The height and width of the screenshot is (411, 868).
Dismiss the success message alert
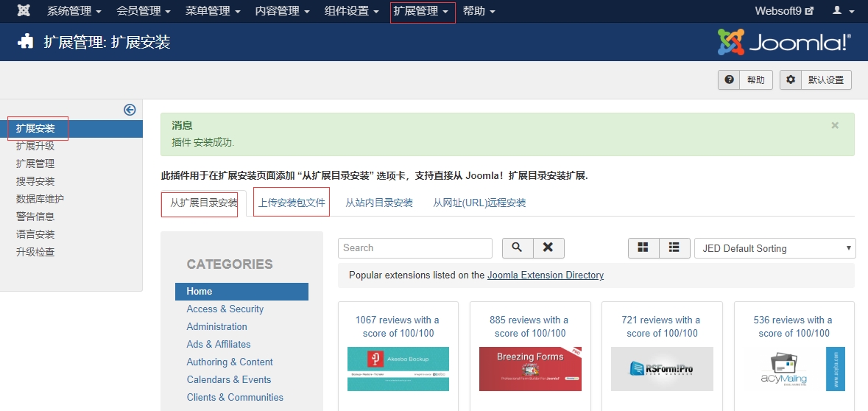[835, 126]
